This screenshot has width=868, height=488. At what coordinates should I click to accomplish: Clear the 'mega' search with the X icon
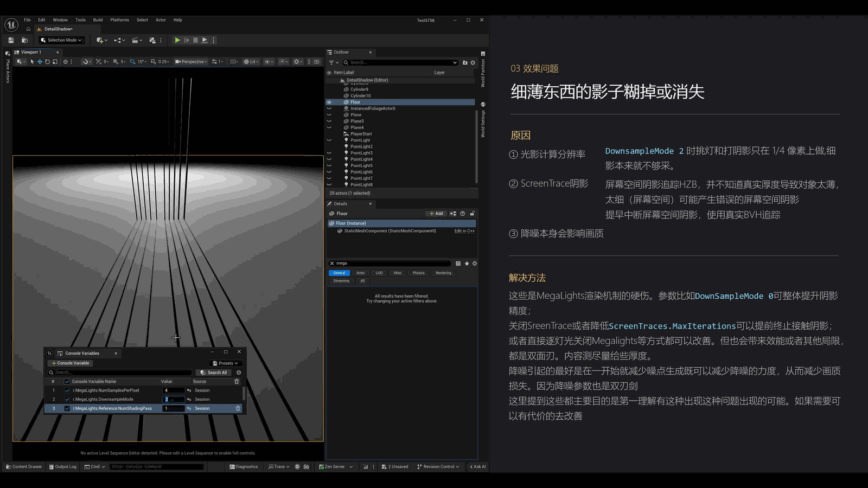pos(332,264)
